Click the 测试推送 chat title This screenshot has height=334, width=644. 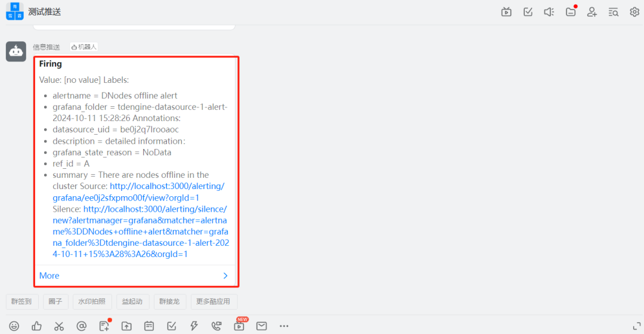pyautogui.click(x=44, y=12)
